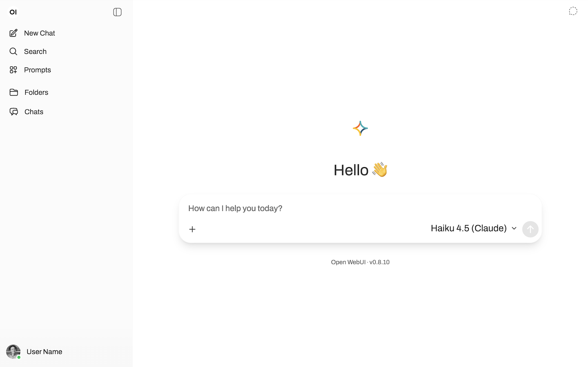Open the Haiku 4.5 (Claude) model selector

[474, 228]
